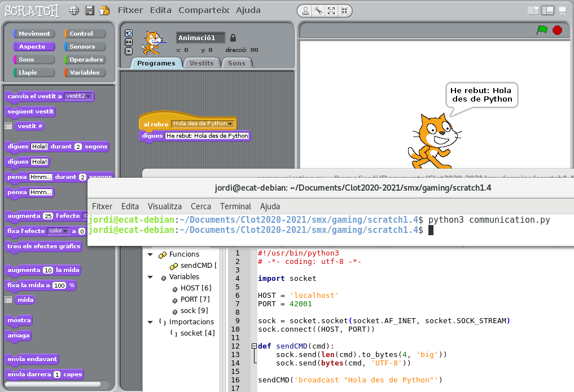Click the sock variable icon in Geany sidebar

(x=174, y=311)
